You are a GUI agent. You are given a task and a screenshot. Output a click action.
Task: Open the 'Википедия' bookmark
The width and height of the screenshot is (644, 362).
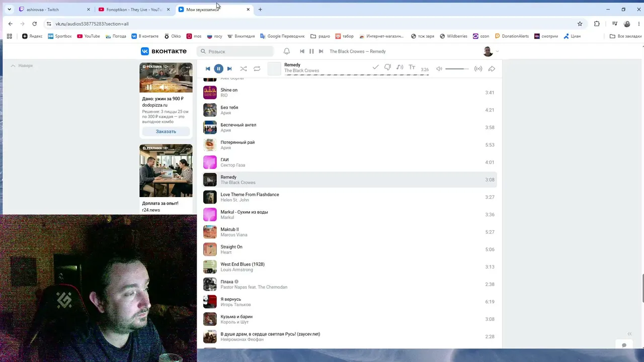241,36
